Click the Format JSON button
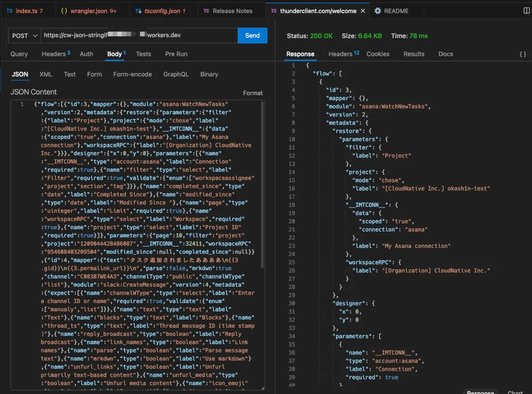Image resolution: width=532 pixels, height=394 pixels. tap(253, 93)
